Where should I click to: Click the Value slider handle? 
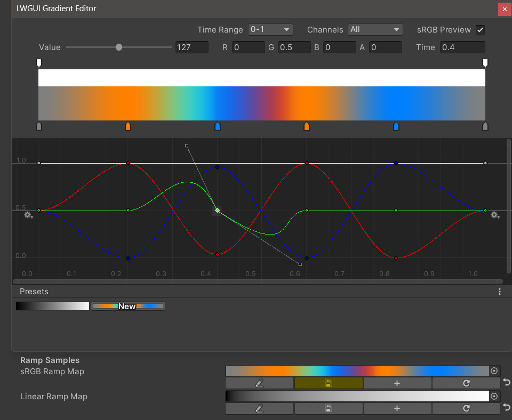coord(119,47)
